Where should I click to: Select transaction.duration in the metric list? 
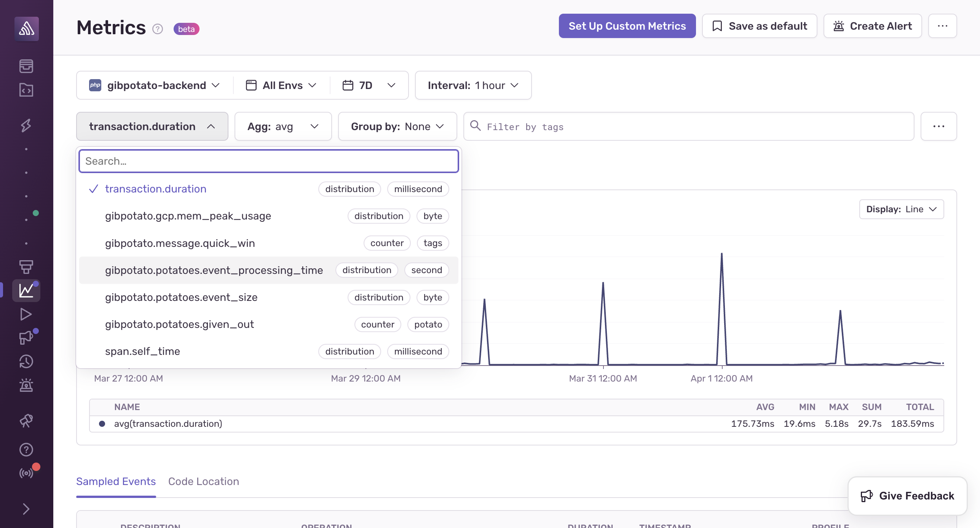(269, 189)
